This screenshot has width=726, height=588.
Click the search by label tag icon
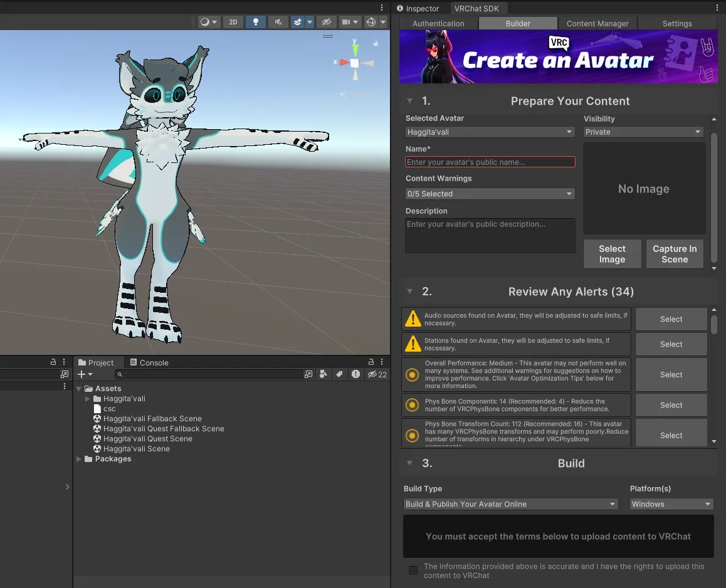[339, 374]
